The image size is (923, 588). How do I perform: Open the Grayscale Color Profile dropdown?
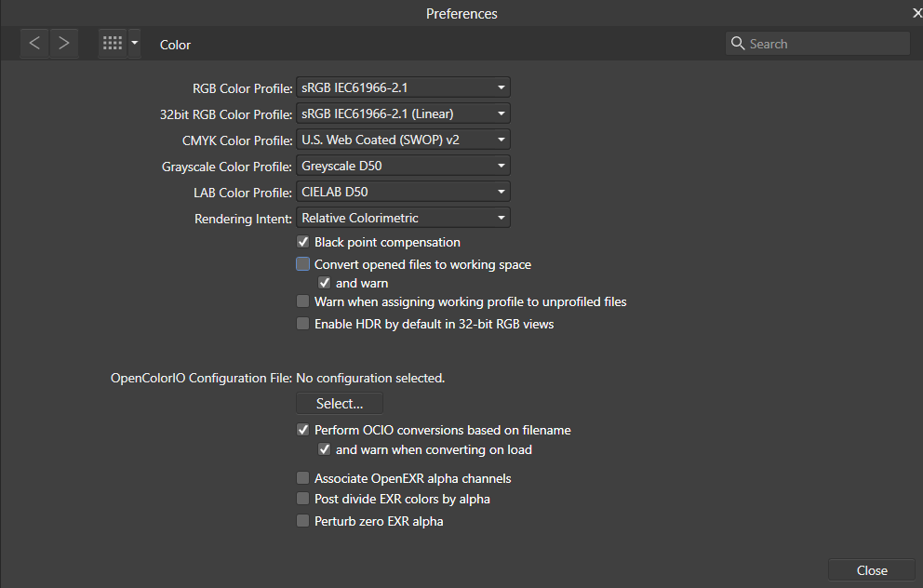click(x=403, y=166)
